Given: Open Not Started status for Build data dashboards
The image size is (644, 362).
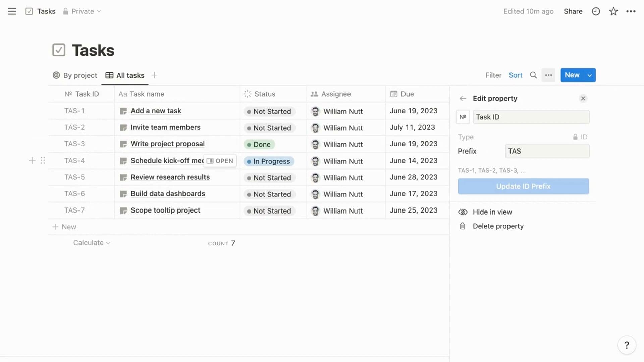Looking at the screenshot, I should 269,194.
